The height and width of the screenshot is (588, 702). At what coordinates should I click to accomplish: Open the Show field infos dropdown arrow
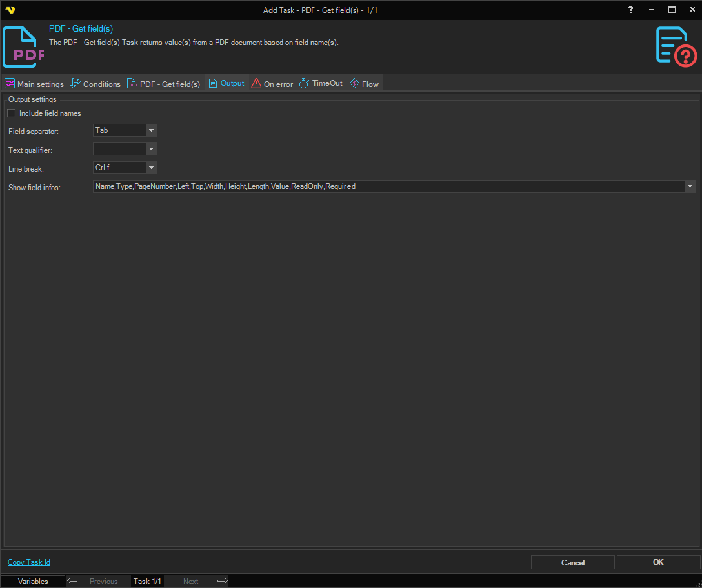690,186
